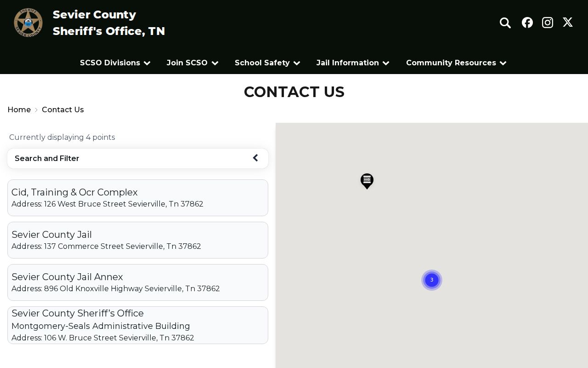Select the Sevier County Jail location card

pos(138,240)
